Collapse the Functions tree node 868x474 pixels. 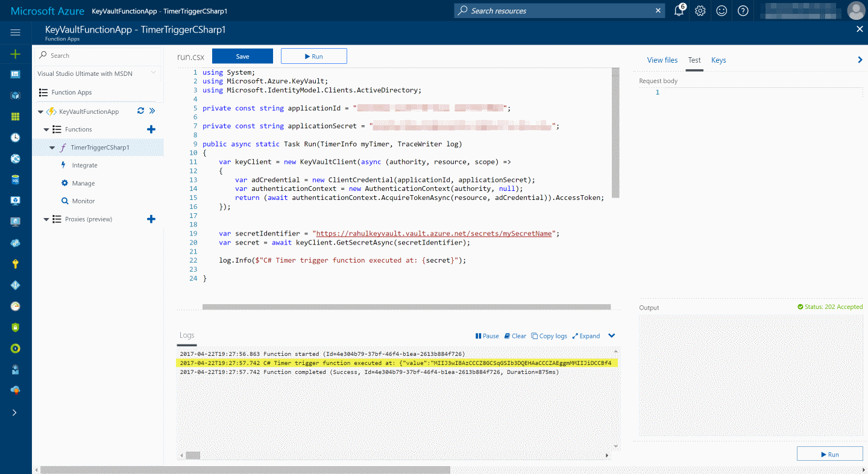click(46, 129)
